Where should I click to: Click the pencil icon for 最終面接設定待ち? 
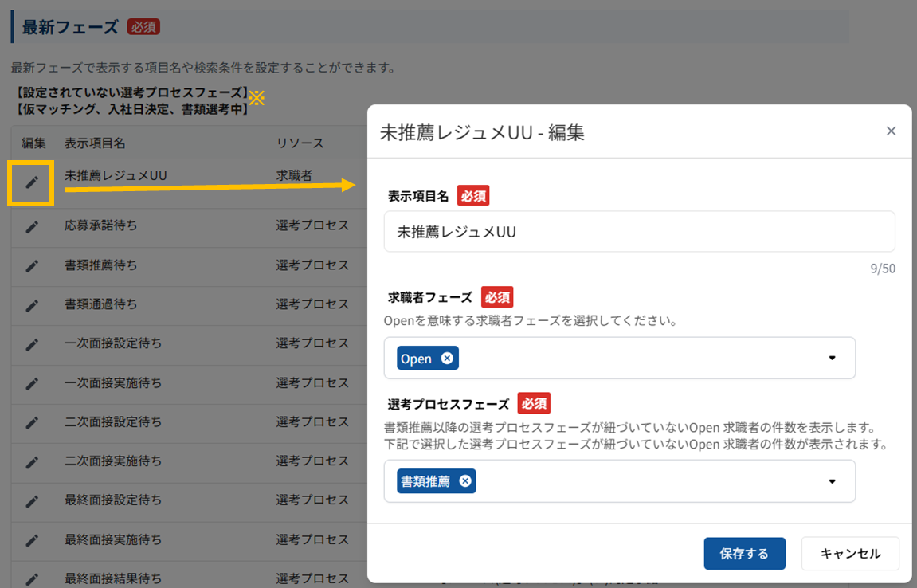coord(31,500)
